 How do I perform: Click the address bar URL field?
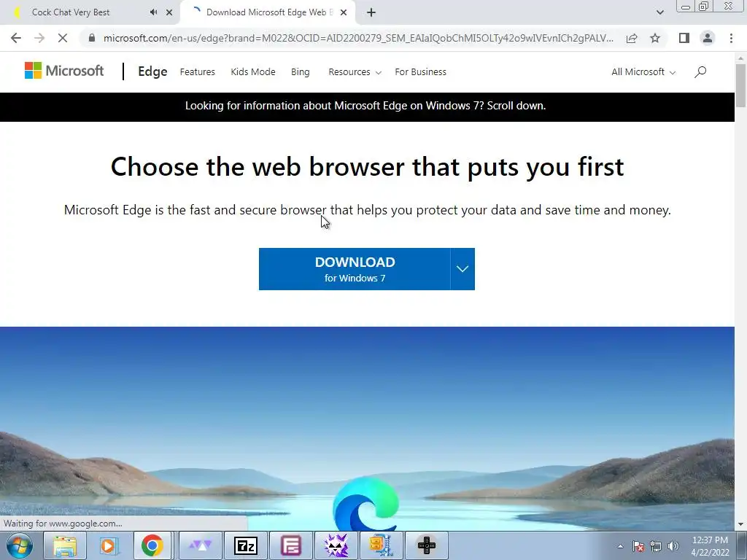point(357,38)
